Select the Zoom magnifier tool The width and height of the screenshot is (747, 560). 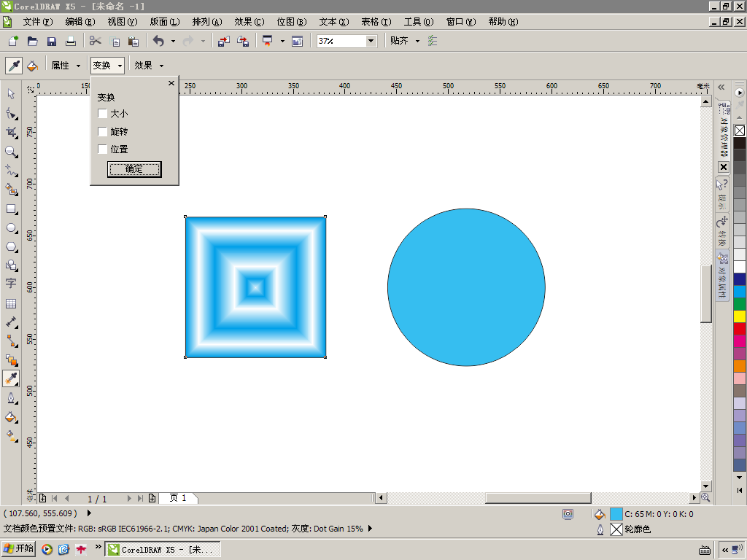11,152
